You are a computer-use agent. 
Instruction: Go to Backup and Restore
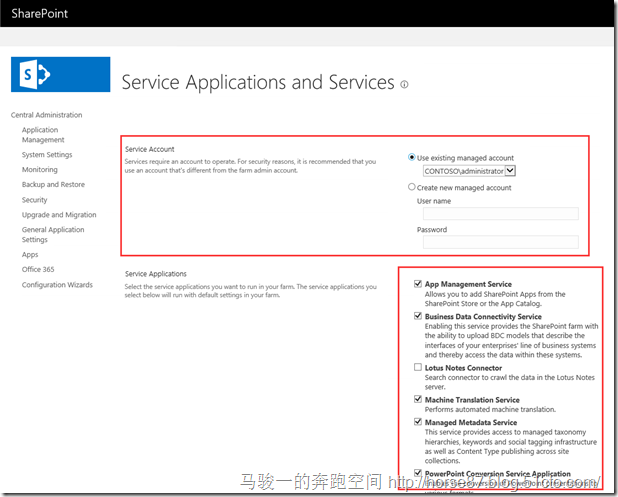(x=53, y=184)
